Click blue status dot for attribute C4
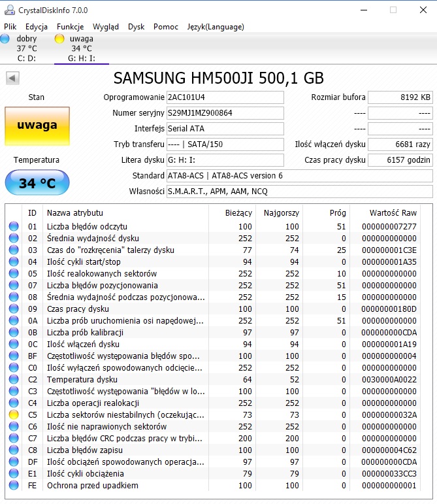The width and height of the screenshot is (437, 504). [x=14, y=403]
